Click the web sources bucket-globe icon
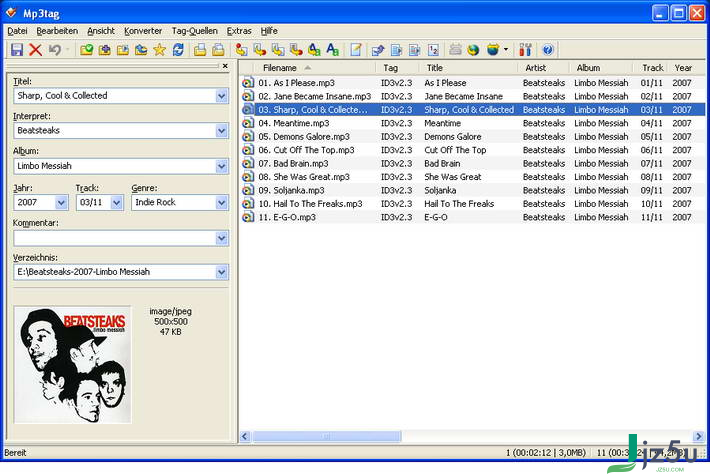This screenshot has height=474, width=710. point(493,50)
